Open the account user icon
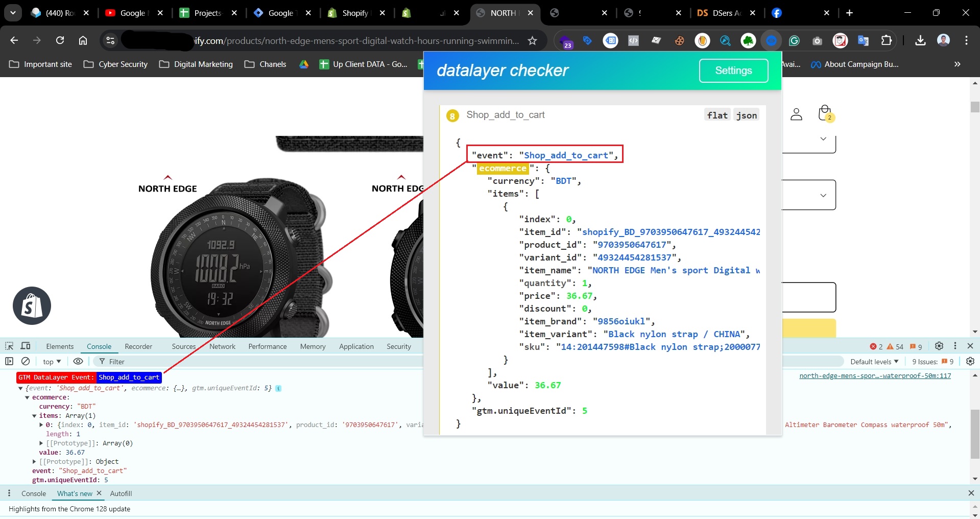 point(796,114)
